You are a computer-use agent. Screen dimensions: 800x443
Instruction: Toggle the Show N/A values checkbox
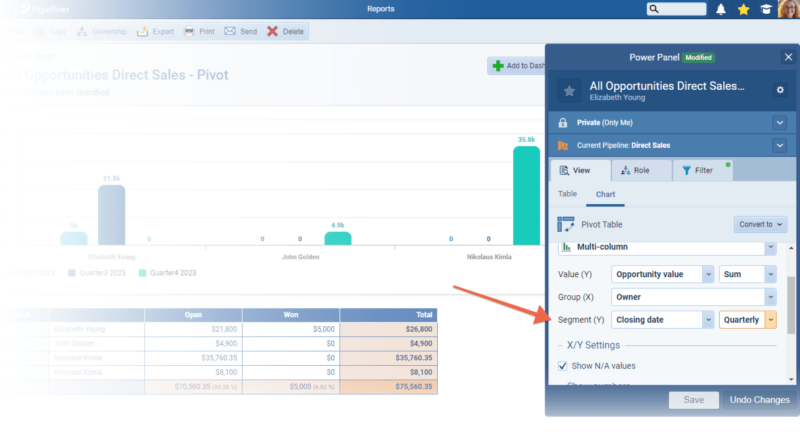tap(563, 366)
